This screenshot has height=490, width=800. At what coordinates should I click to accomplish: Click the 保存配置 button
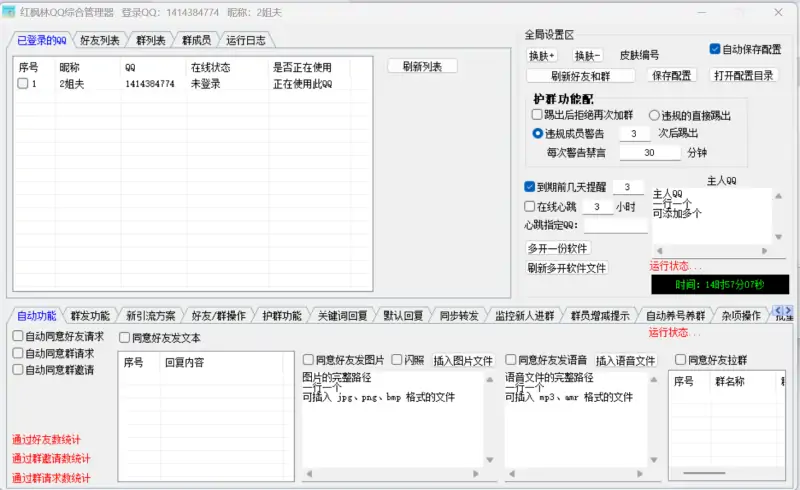pyautogui.click(x=674, y=75)
